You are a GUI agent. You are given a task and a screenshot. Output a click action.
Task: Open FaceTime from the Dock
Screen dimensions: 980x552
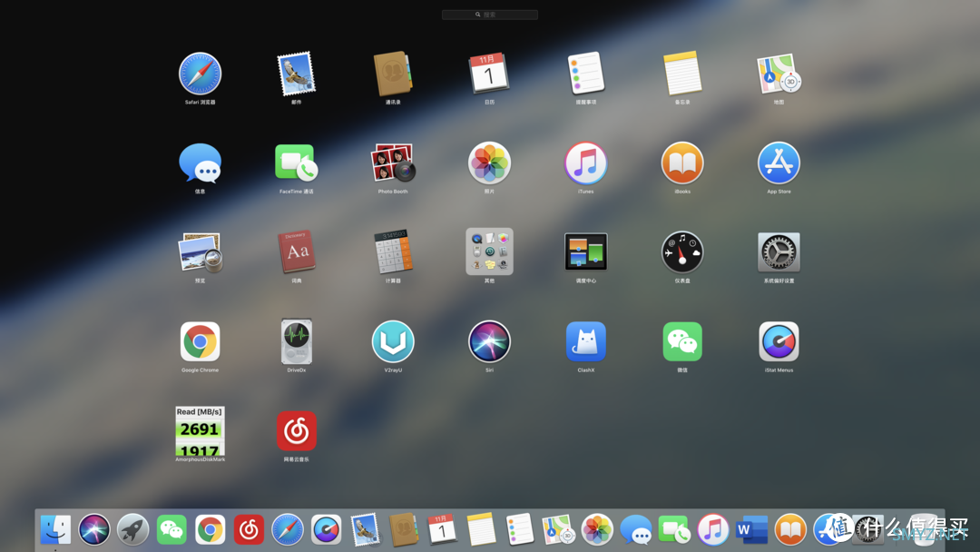click(x=674, y=529)
